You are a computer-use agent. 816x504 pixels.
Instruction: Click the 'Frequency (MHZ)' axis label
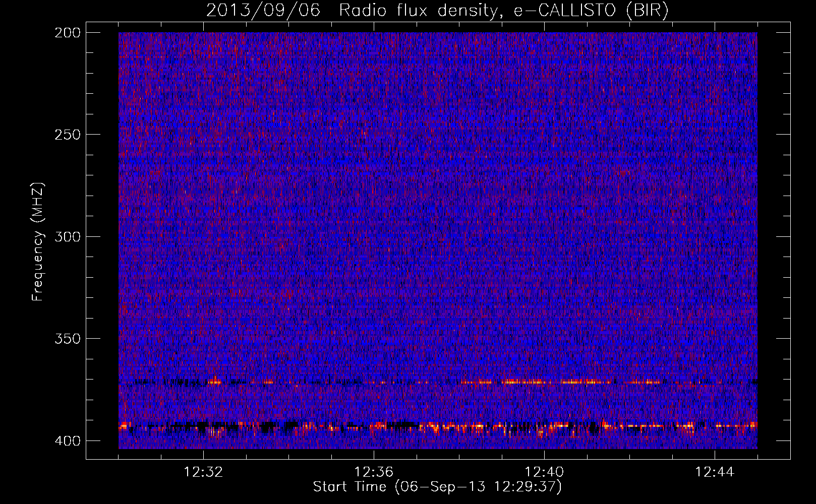coord(38,242)
